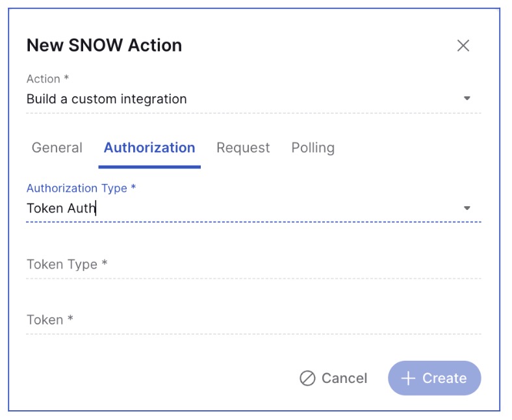Image resolution: width=512 pixels, height=420 pixels.
Task: Click the dashed line under Token Auth
Action: click(x=253, y=222)
